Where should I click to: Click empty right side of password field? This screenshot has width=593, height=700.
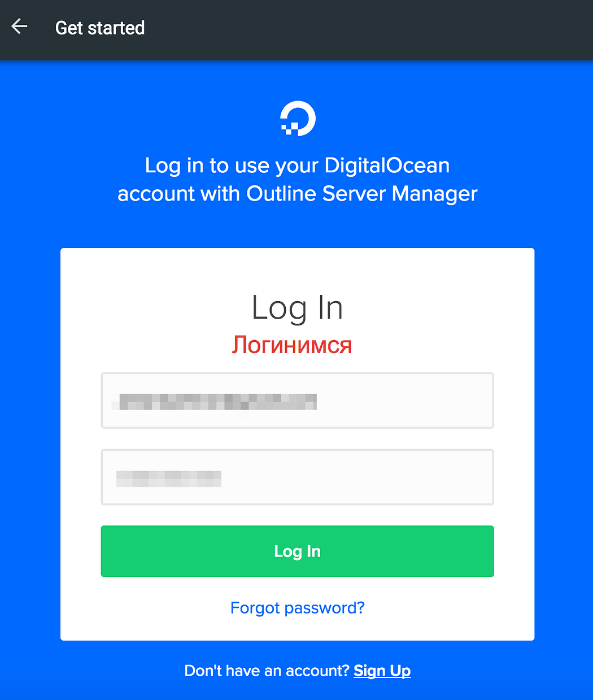pyautogui.click(x=361, y=477)
